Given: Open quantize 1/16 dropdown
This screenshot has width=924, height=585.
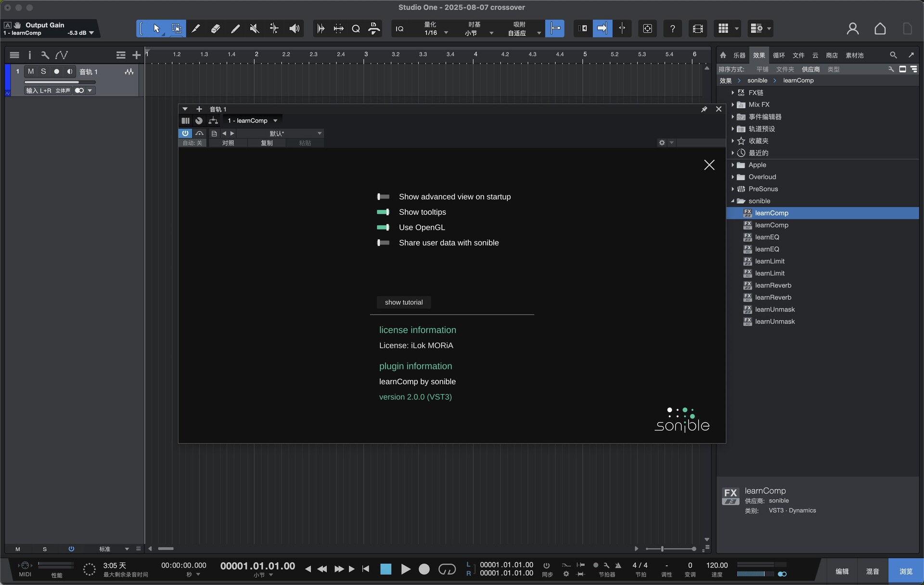Looking at the screenshot, I should tap(436, 33).
